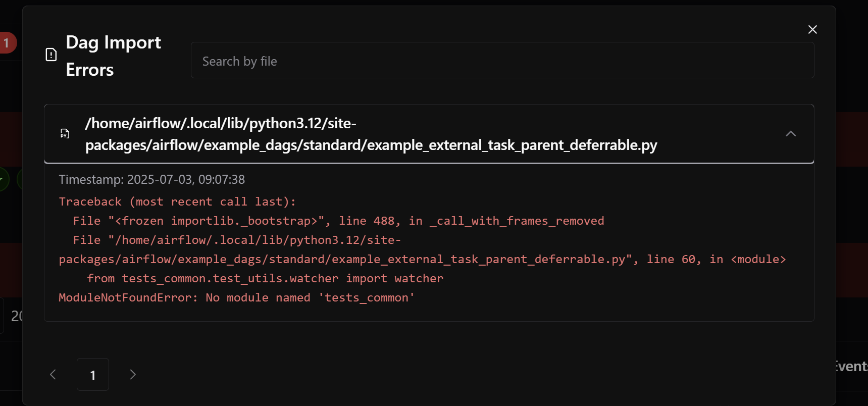Collapse the example_external_task_parent_deferrable.py error
The height and width of the screenshot is (406, 868).
[791, 134]
